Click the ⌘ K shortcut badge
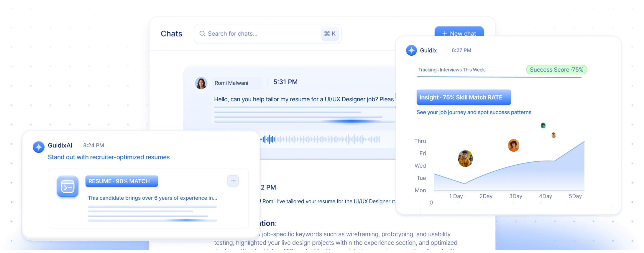 click(x=330, y=34)
